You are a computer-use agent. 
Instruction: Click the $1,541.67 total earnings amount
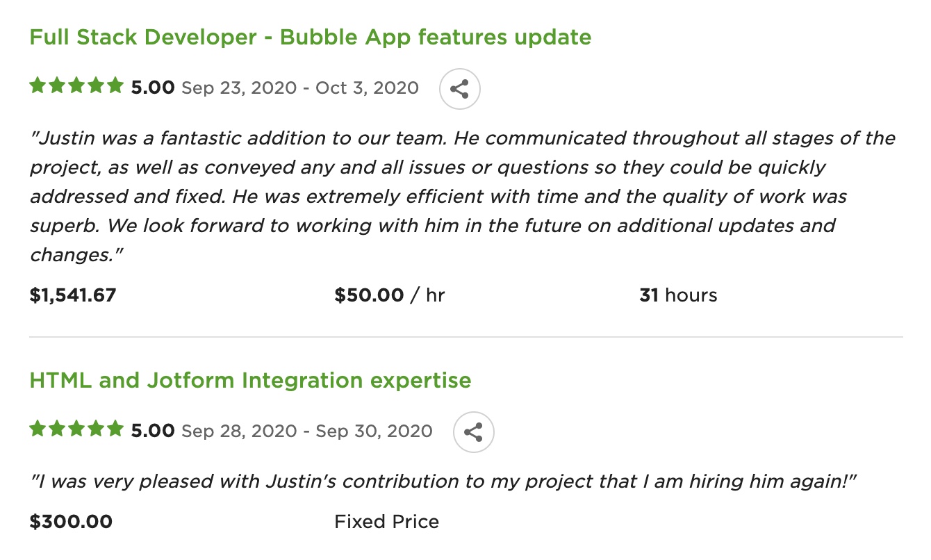pyautogui.click(x=73, y=295)
